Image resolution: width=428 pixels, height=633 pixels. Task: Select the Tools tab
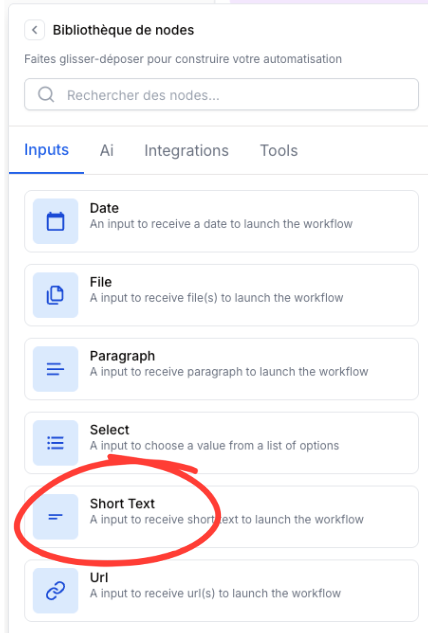279,151
